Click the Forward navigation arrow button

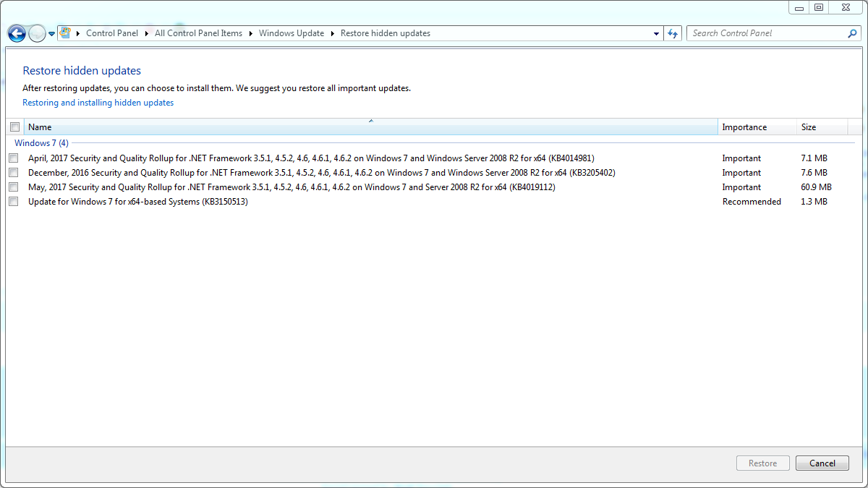click(36, 33)
